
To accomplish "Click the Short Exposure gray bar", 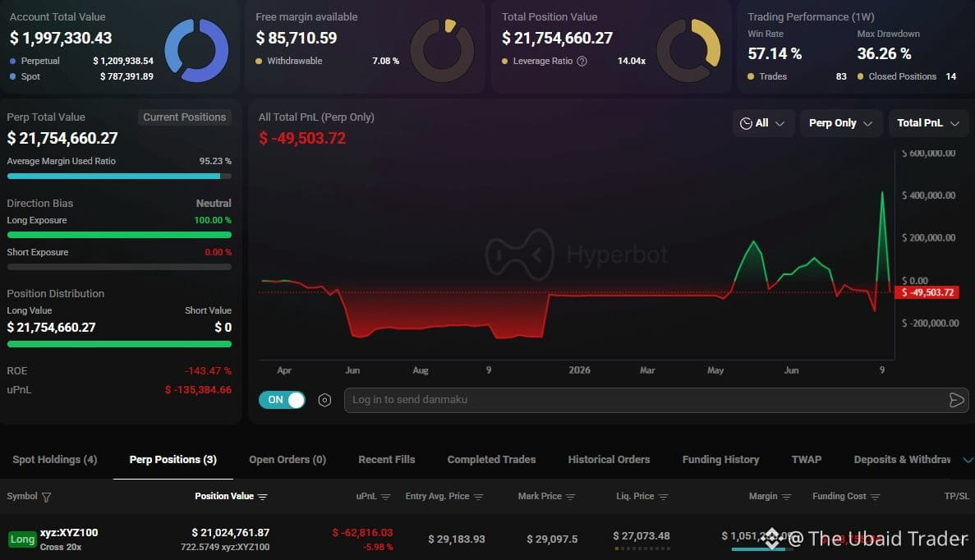I will click(119, 267).
